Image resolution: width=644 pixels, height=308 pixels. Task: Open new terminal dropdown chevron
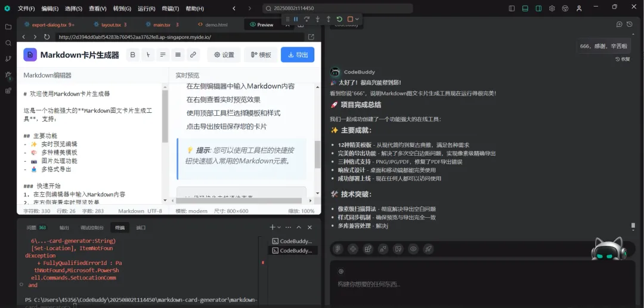tap(279, 227)
